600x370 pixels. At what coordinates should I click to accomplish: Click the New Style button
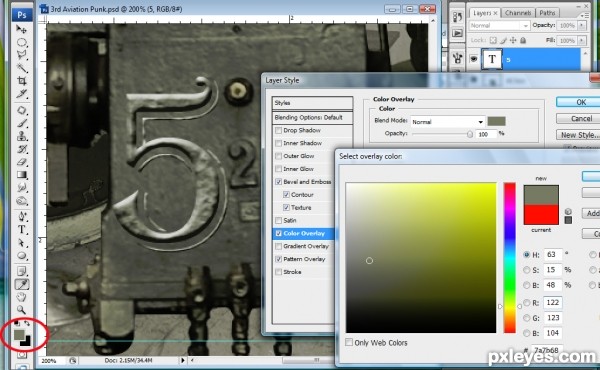pyautogui.click(x=579, y=135)
